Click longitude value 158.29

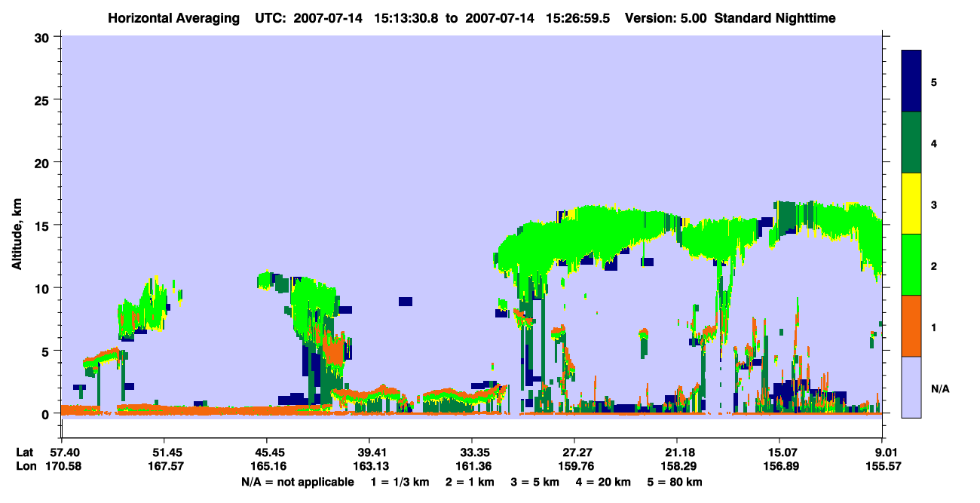point(677,467)
